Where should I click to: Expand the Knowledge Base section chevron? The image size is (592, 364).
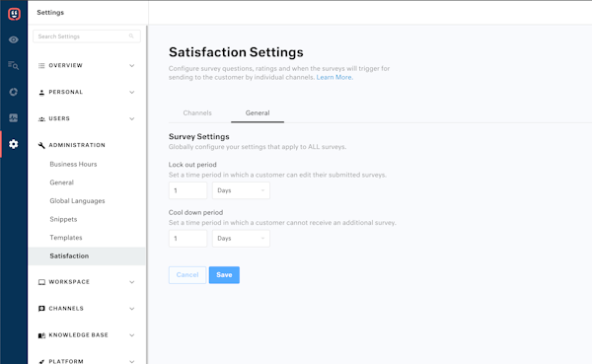click(132, 335)
